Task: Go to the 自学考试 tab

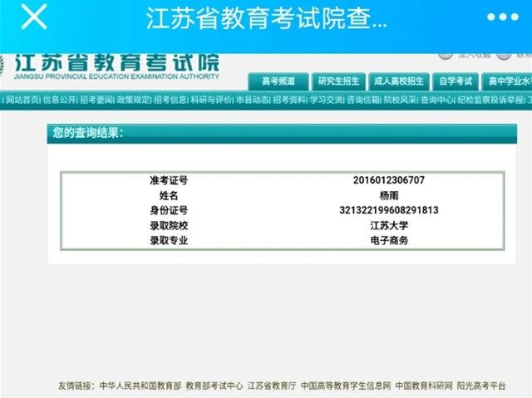Action: point(455,81)
